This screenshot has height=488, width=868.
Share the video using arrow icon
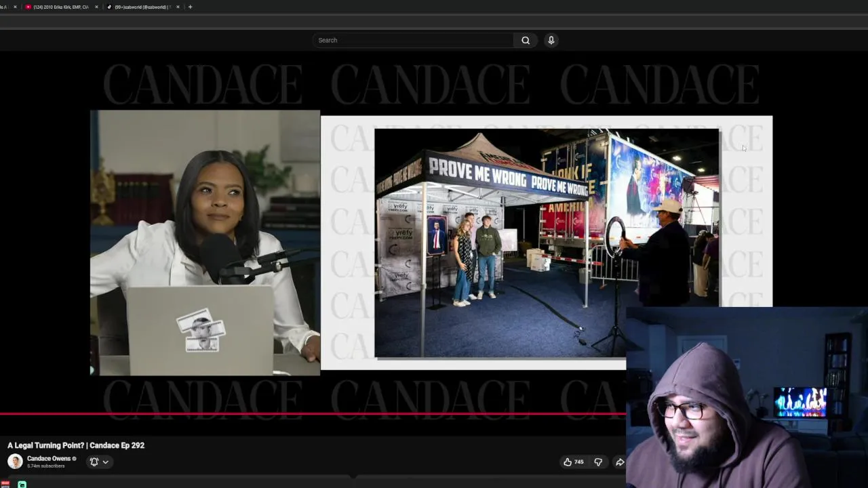[619, 462]
